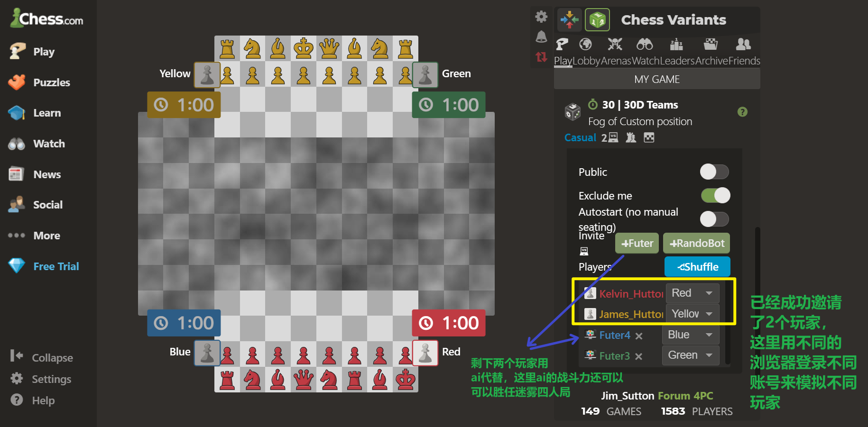Image resolution: width=868 pixels, height=427 pixels.
Task: Open the Leaders podium icon
Action: (x=676, y=45)
